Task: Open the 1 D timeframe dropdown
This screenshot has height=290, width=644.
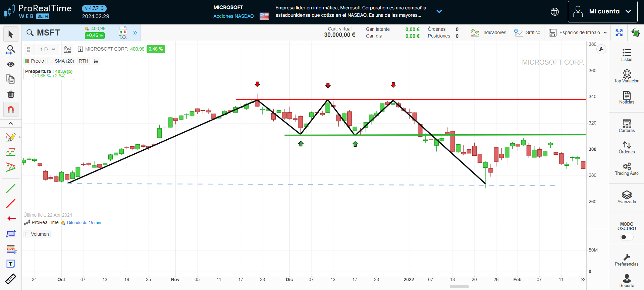Action: [x=48, y=49]
